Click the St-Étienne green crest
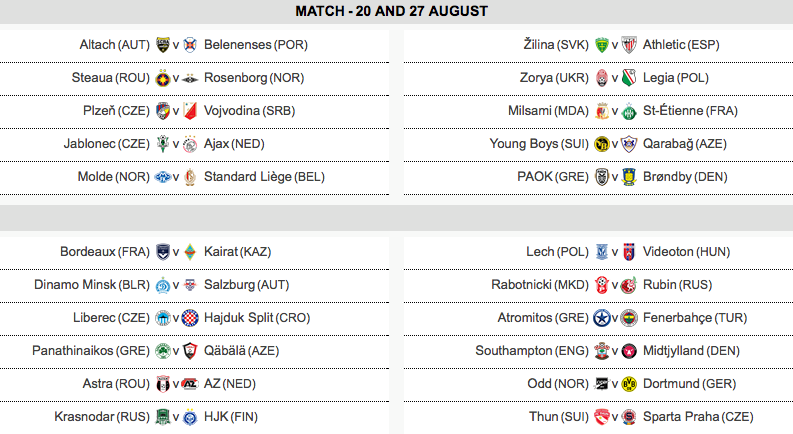This screenshot has height=434, width=793. (629, 111)
